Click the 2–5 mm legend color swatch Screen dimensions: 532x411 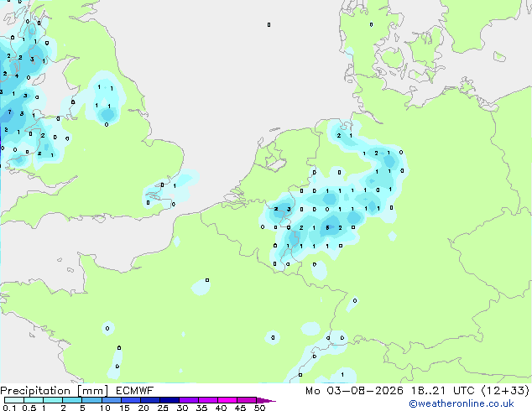72,400
